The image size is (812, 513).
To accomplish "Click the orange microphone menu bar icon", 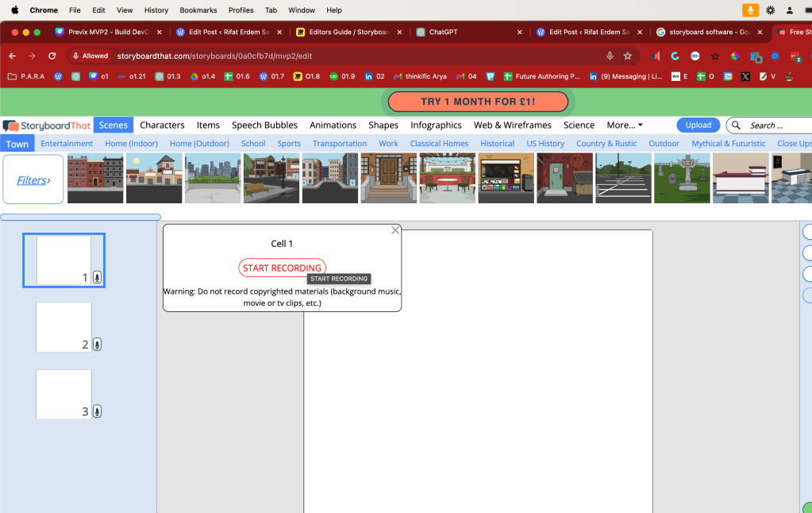I will pyautogui.click(x=750, y=10).
